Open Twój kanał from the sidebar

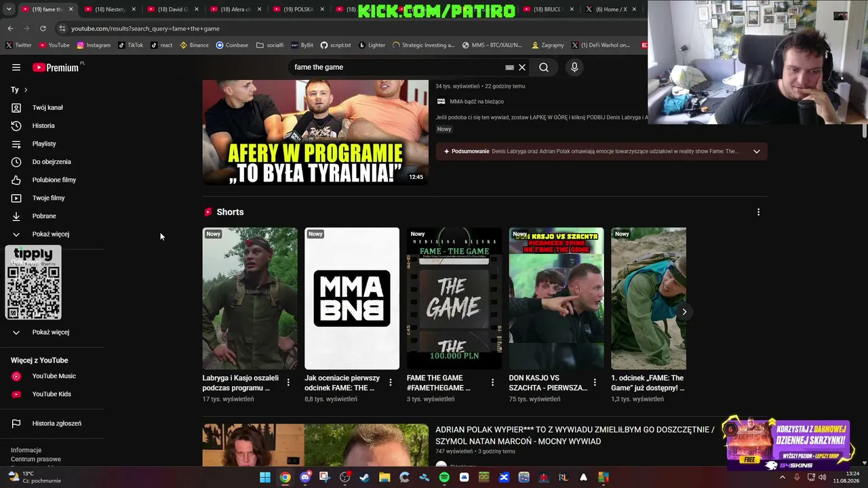pos(47,108)
